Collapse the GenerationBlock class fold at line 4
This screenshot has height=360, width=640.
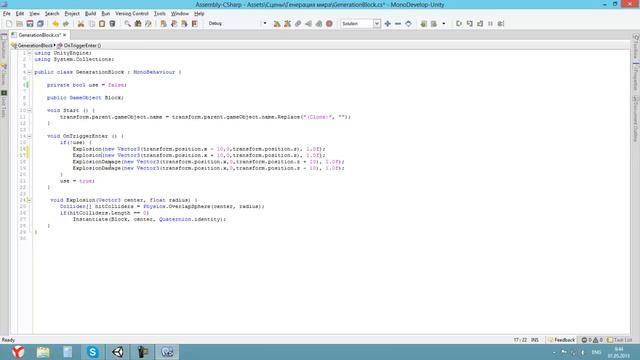[x=29, y=72]
